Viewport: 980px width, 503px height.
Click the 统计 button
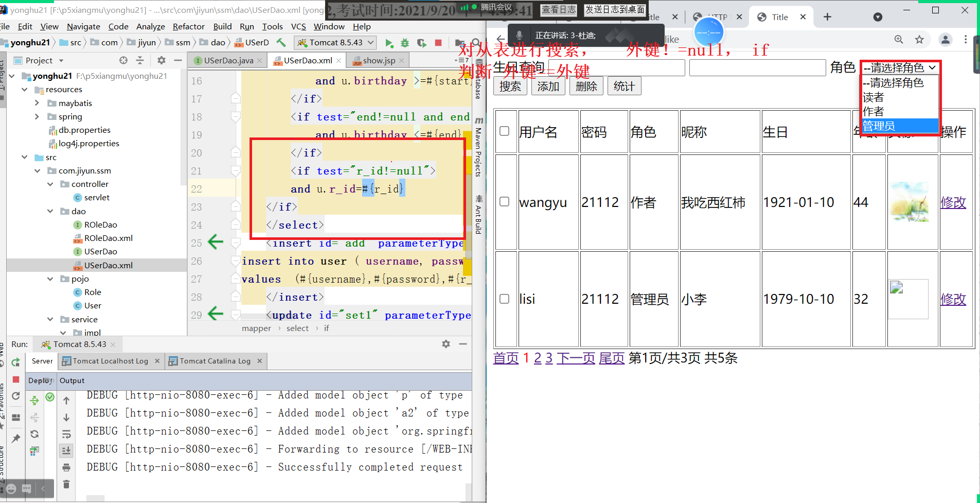click(625, 86)
